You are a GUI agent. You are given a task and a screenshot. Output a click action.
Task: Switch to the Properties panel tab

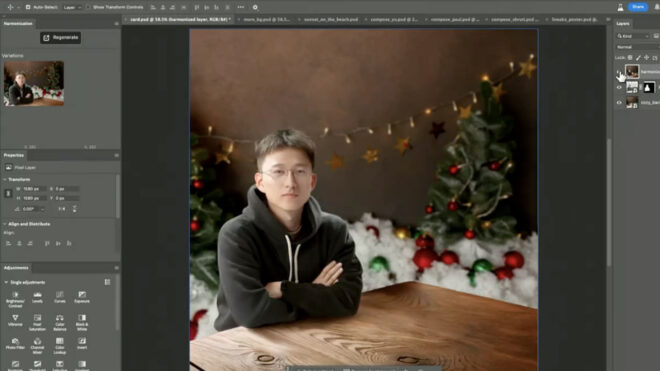[14, 155]
